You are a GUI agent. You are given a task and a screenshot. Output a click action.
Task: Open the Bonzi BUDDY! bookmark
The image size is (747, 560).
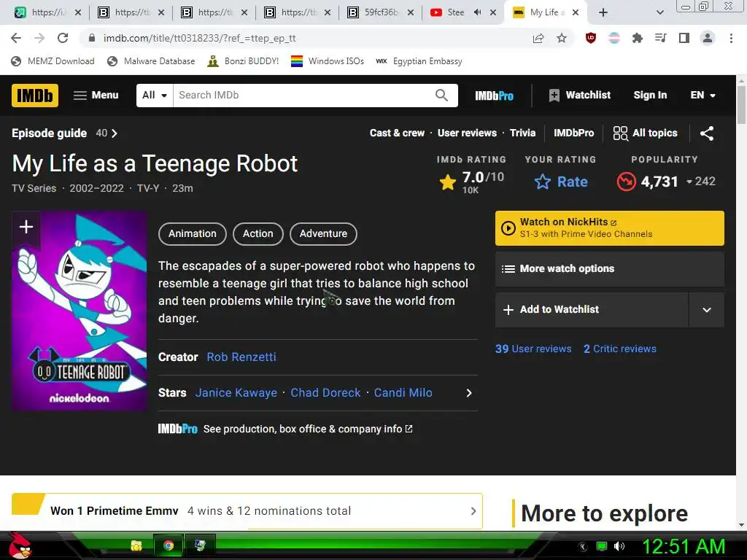click(x=243, y=61)
